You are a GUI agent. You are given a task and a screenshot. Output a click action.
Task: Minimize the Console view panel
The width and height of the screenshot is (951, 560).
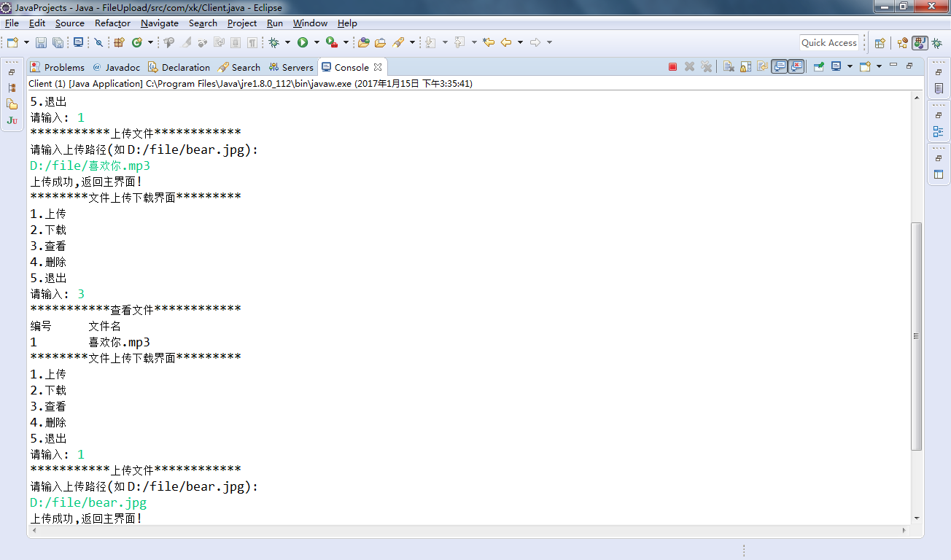point(893,66)
